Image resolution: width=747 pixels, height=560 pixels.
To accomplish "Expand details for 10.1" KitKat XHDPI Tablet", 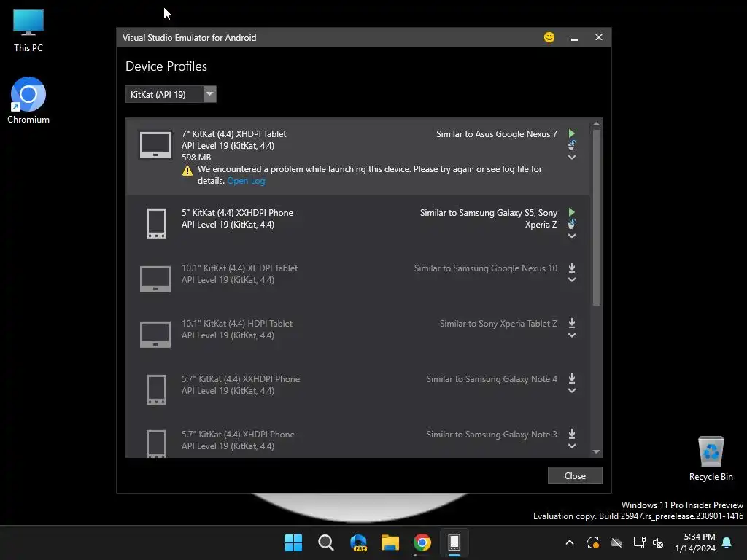I will pyautogui.click(x=572, y=280).
